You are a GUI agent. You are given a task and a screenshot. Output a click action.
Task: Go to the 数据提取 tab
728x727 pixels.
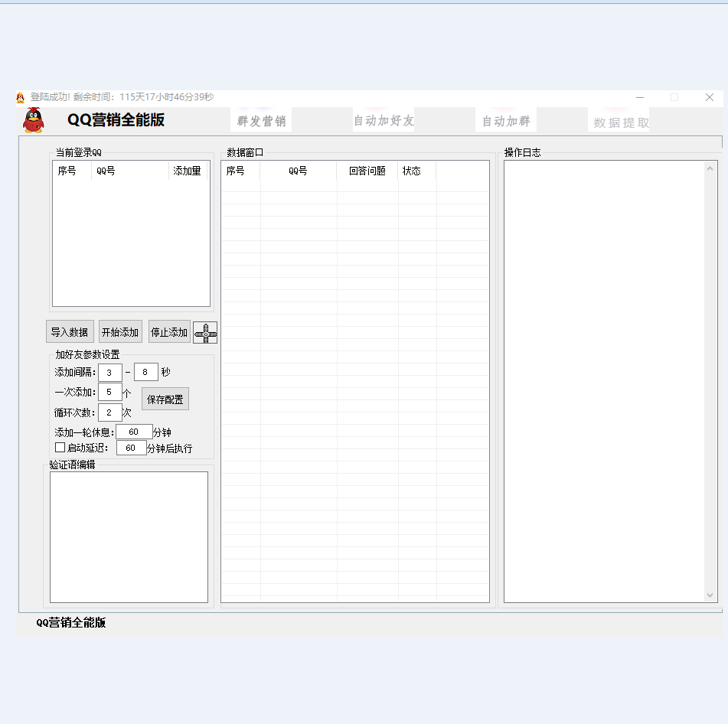click(621, 122)
